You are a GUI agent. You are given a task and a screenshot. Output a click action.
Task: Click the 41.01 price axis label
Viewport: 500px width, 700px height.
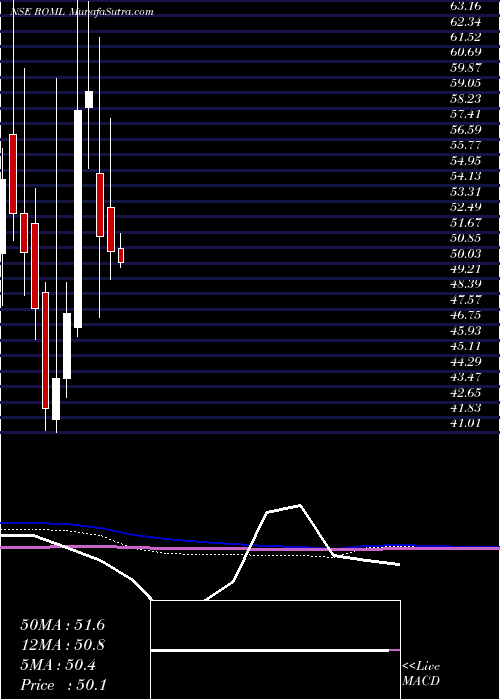(466, 424)
